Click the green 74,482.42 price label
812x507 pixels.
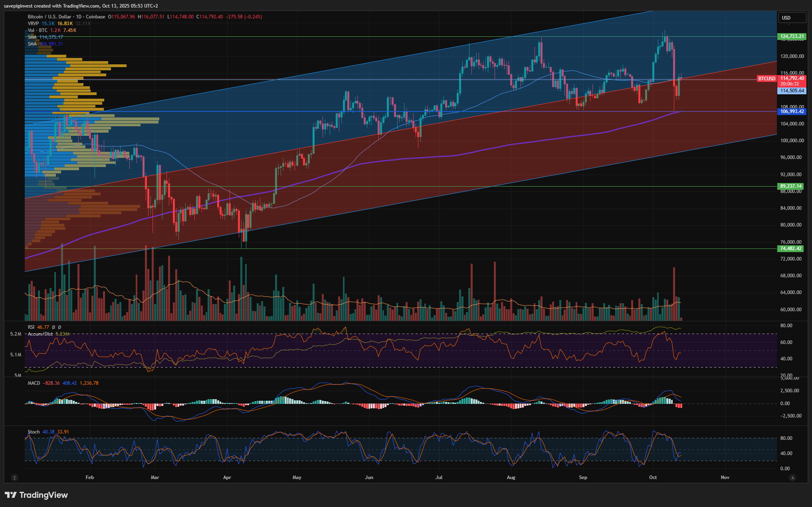(791, 249)
